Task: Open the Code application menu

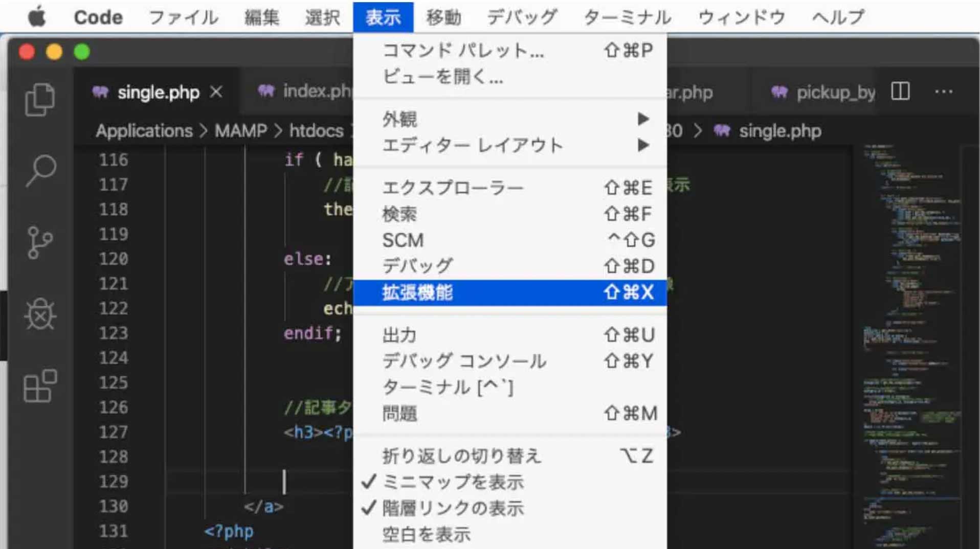Action: click(x=98, y=17)
